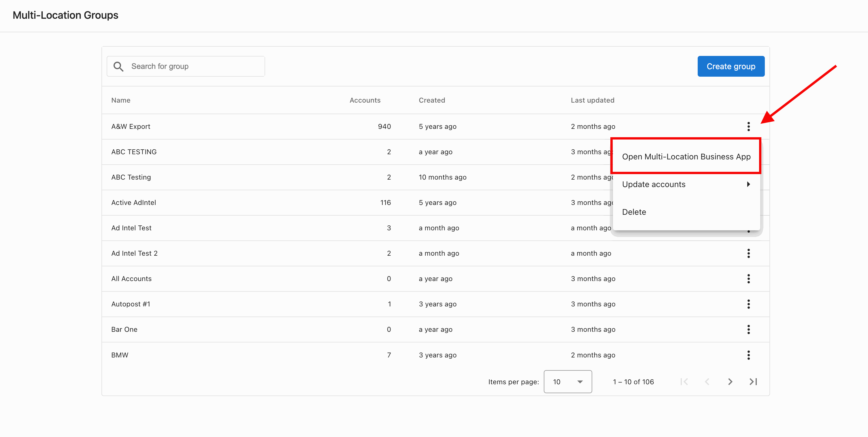Focus the Search for group field
The width and height of the screenshot is (868, 437).
pos(186,66)
